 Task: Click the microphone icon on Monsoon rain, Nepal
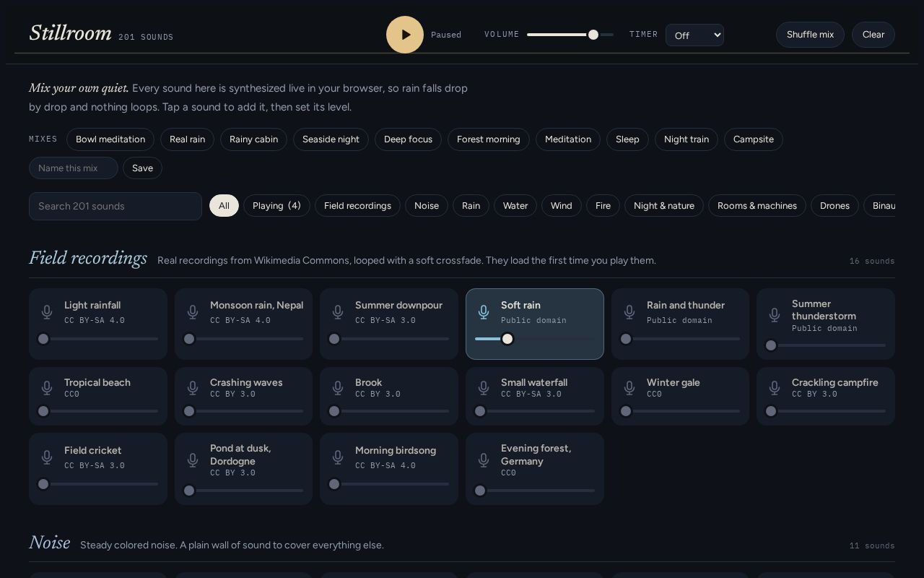click(193, 312)
